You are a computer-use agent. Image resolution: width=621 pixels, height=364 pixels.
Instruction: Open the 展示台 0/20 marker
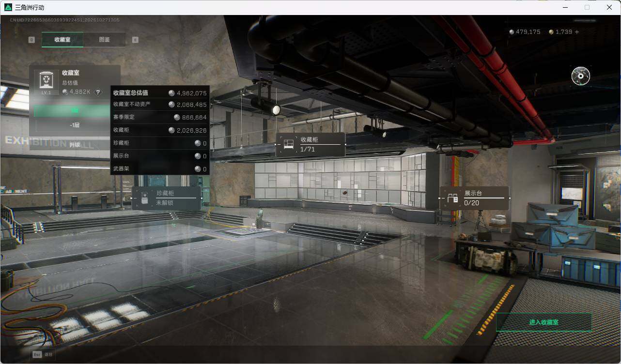[x=474, y=198]
